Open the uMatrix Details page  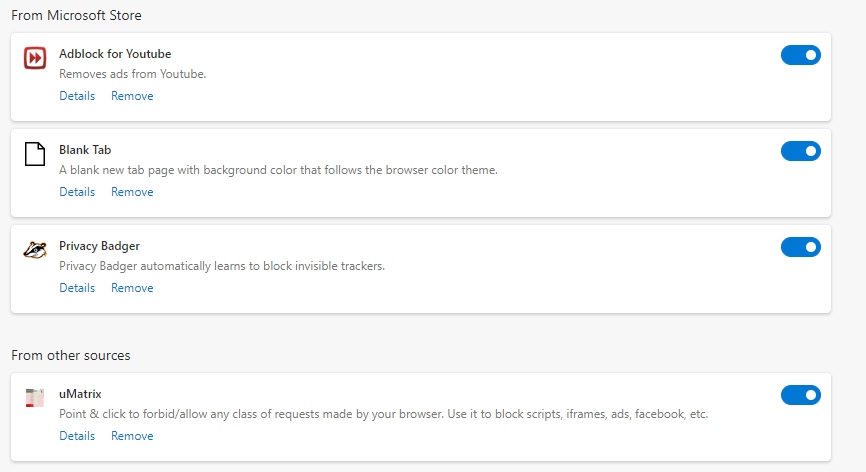pos(77,436)
